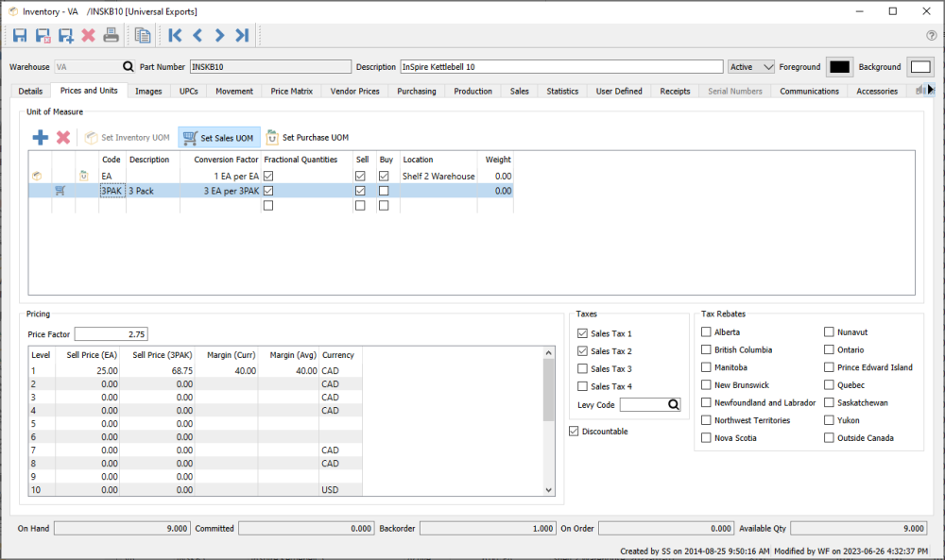Open the UPCs tab
The width and height of the screenshot is (945, 560).
189,91
